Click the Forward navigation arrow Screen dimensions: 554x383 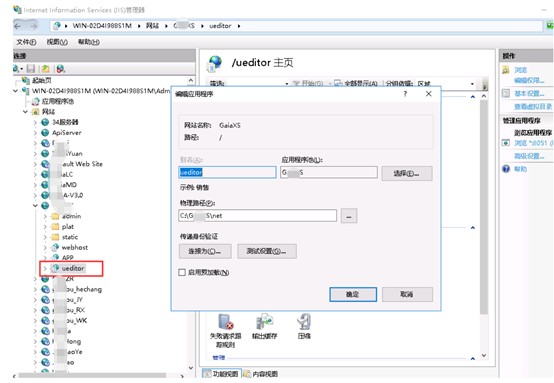click(x=34, y=26)
